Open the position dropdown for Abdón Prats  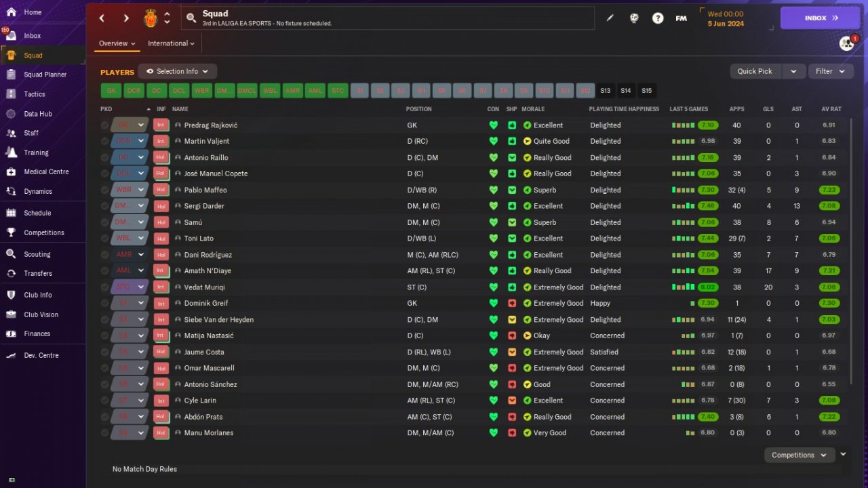130,417
